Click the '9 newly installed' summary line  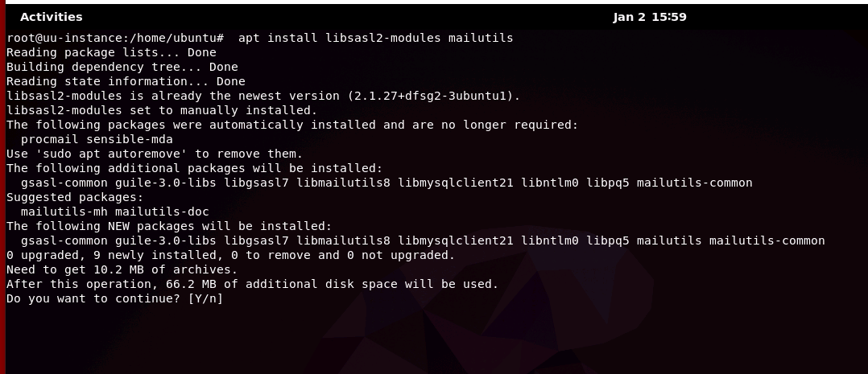[230, 255]
